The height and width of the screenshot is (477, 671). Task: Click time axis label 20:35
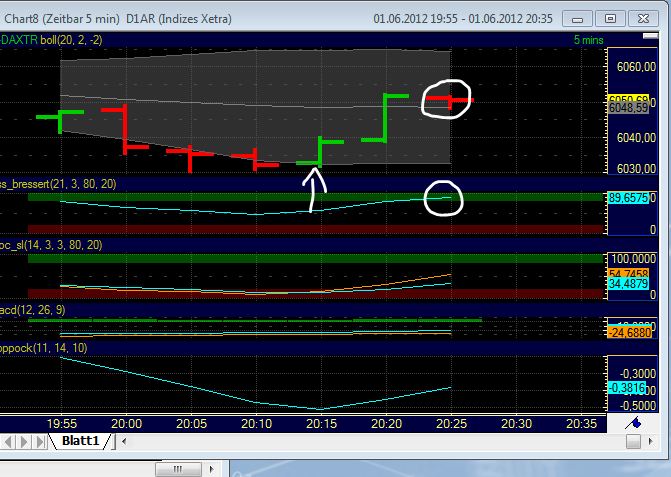pos(582,424)
